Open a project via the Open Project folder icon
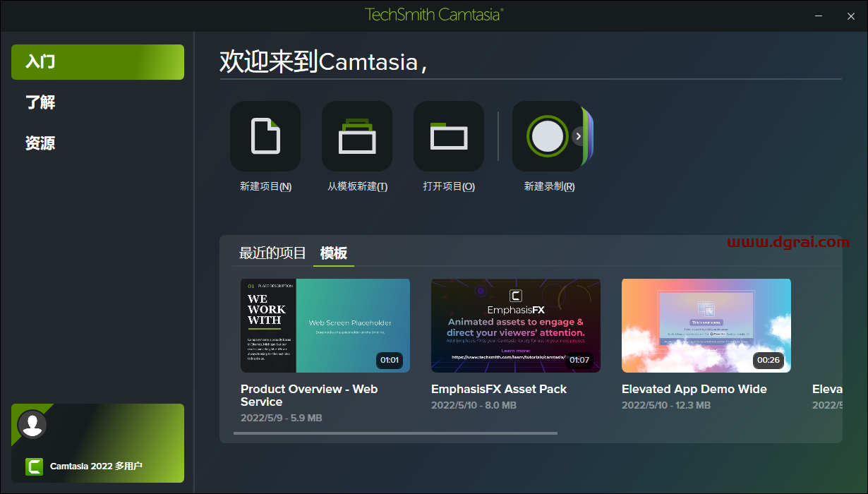This screenshot has height=494, width=868. point(449,136)
